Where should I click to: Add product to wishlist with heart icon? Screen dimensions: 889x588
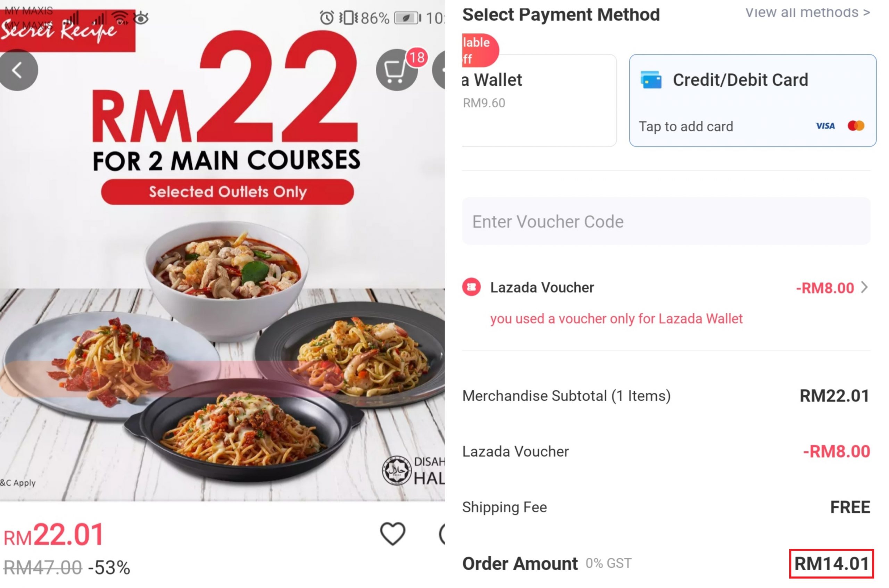point(392,533)
